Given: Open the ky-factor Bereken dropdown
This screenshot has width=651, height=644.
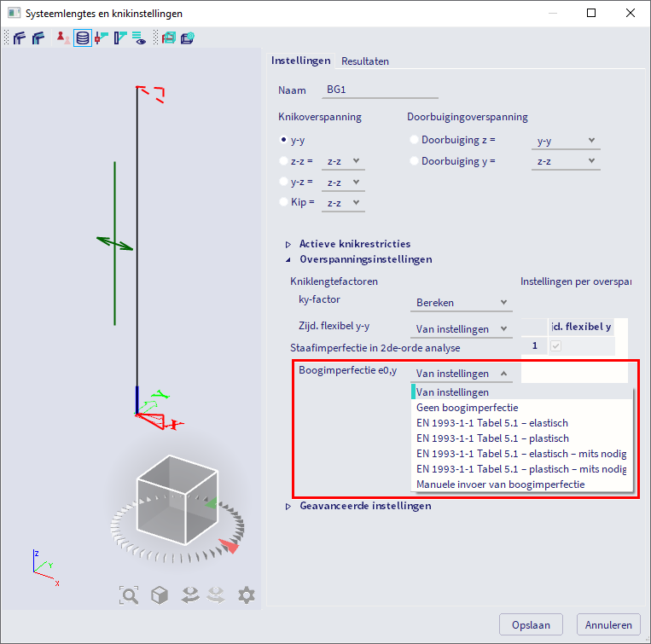Looking at the screenshot, I should tap(461, 303).
